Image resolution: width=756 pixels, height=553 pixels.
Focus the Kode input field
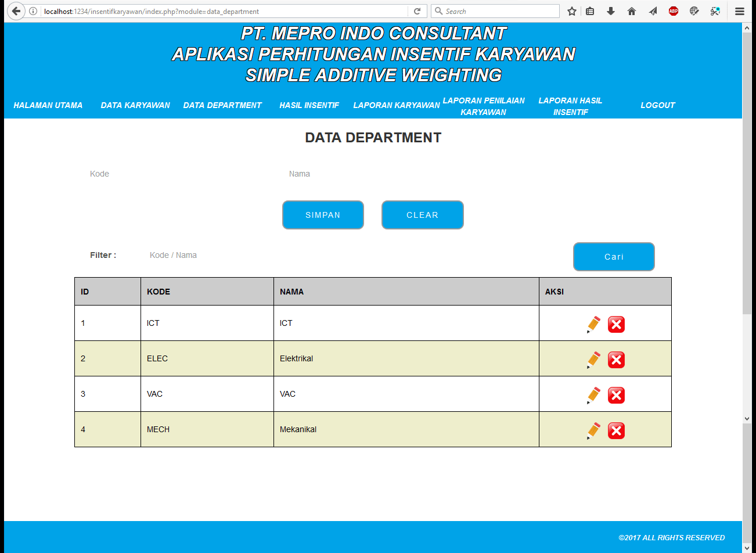pyautogui.click(x=174, y=174)
